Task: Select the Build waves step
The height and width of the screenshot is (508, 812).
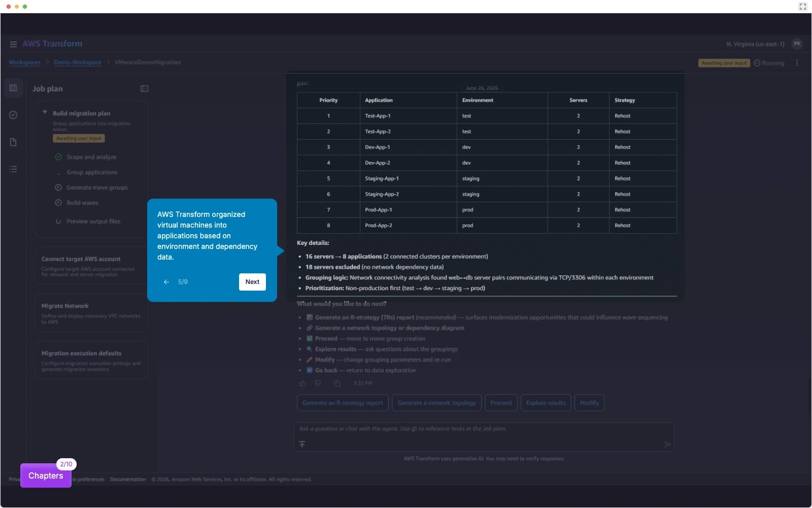Action: 82,203
